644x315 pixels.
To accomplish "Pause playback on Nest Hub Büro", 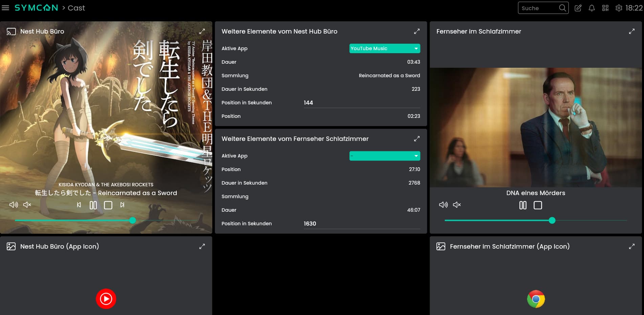I will pos(93,205).
